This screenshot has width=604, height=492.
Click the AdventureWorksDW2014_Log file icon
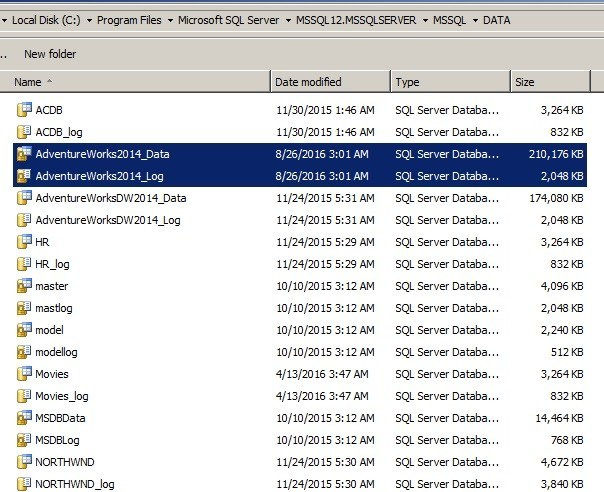pos(24,220)
